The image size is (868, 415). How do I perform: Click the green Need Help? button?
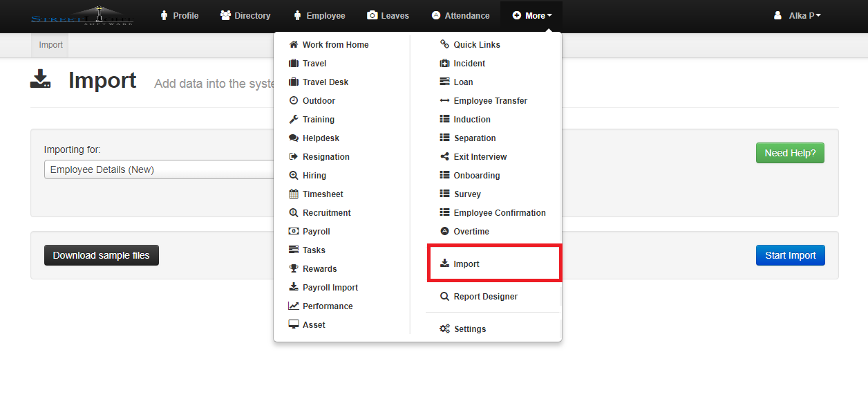pyautogui.click(x=789, y=153)
